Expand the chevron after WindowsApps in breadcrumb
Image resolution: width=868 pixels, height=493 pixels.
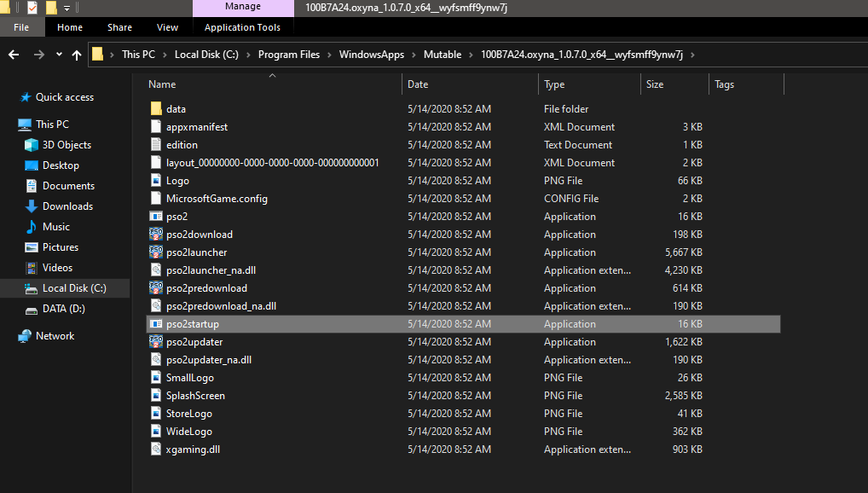(414, 55)
